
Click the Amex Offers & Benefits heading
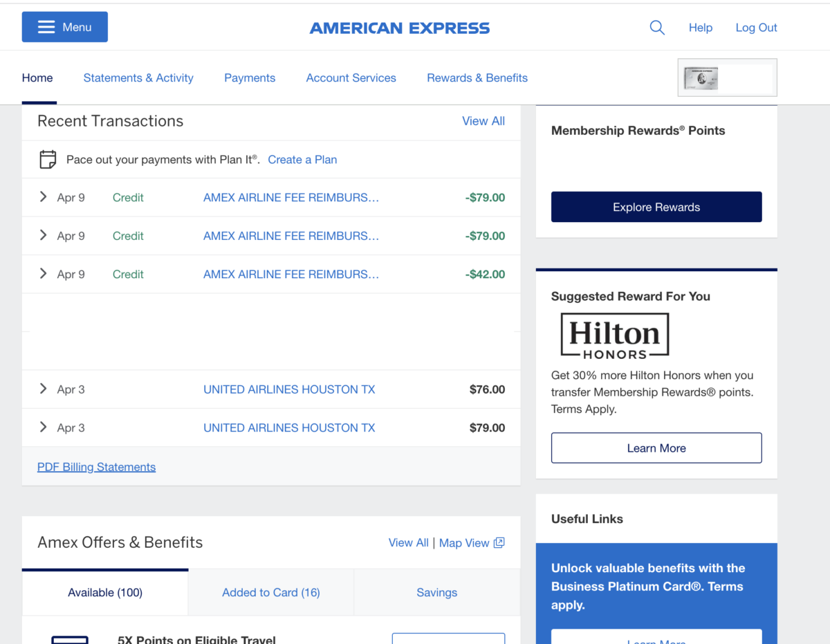(120, 542)
